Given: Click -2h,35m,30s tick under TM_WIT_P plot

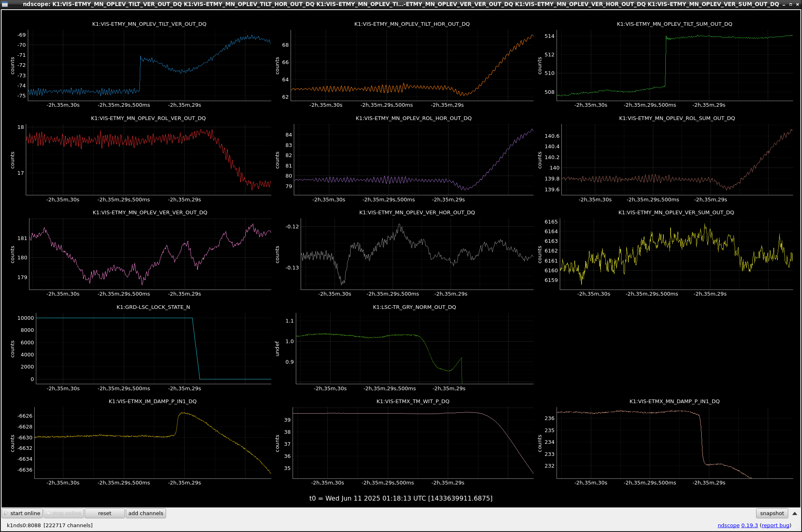Looking at the screenshot, I should pyautogui.click(x=327, y=482).
